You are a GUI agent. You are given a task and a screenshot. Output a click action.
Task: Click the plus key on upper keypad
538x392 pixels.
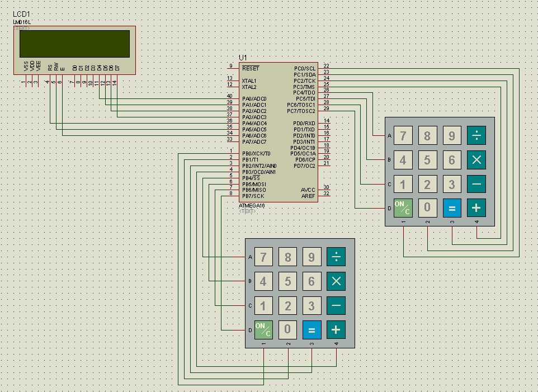pyautogui.click(x=476, y=208)
